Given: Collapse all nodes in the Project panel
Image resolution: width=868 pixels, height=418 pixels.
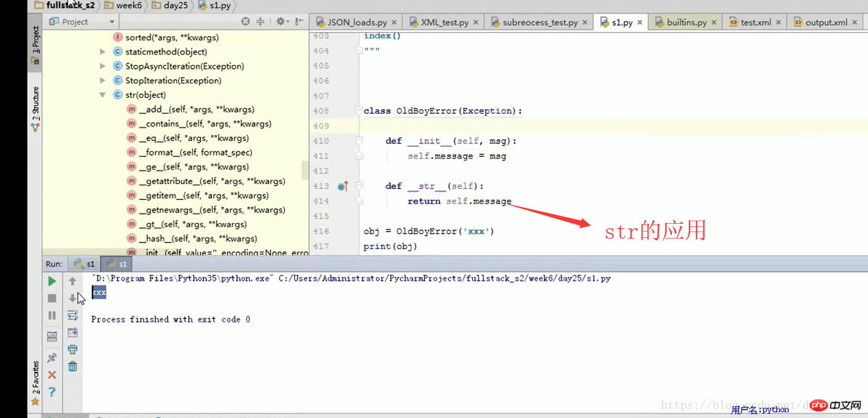Looking at the screenshot, I should (x=260, y=22).
